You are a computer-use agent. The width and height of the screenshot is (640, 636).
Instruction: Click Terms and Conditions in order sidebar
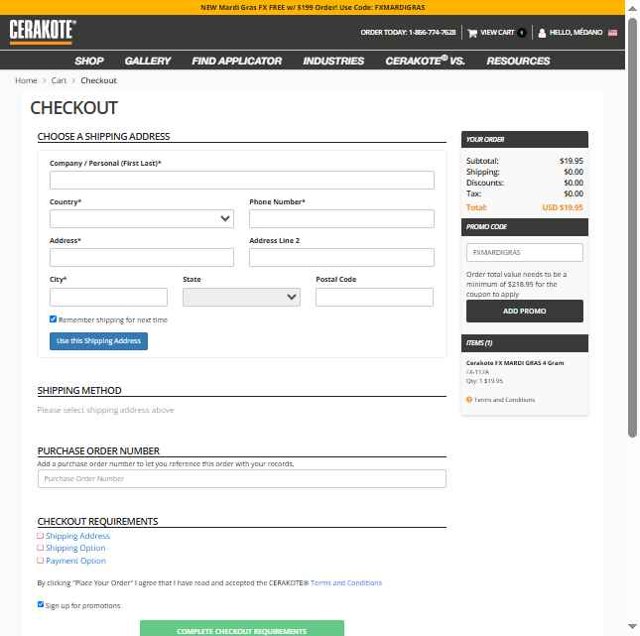(x=504, y=400)
